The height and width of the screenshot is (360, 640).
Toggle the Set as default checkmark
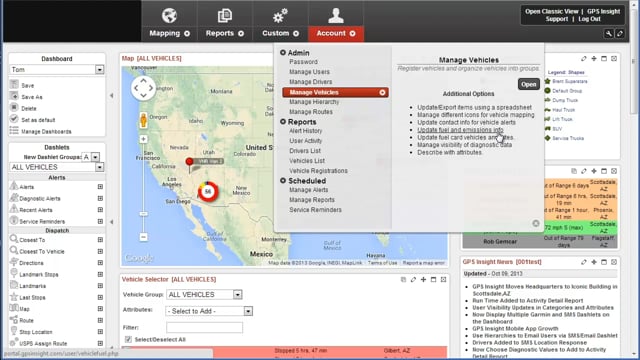[14, 119]
